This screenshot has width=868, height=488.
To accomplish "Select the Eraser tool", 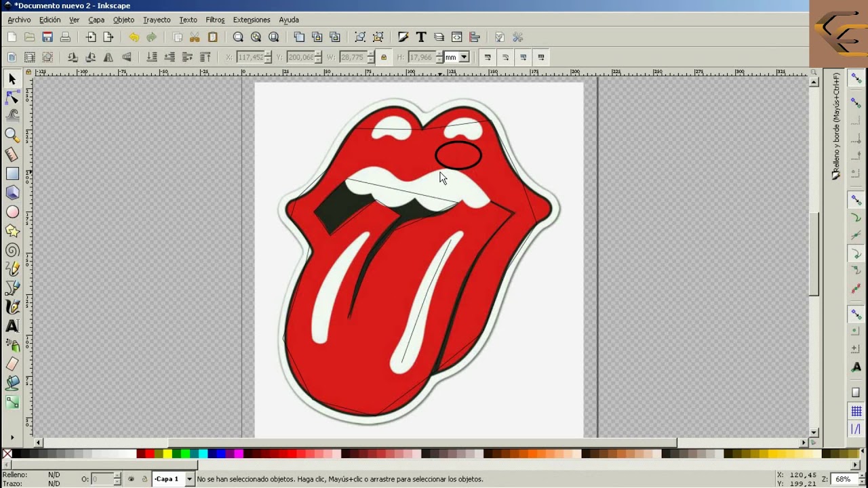I will pyautogui.click(x=12, y=364).
